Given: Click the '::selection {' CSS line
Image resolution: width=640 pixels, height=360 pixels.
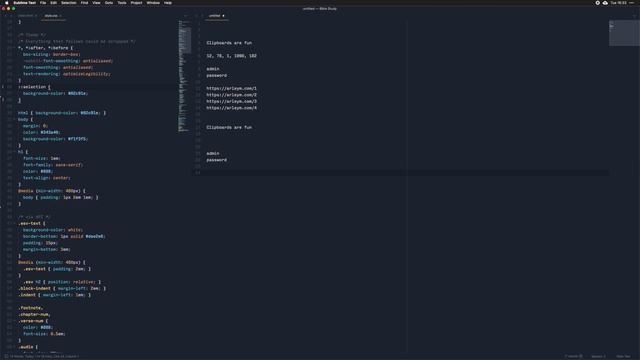Looking at the screenshot, I should [34, 87].
